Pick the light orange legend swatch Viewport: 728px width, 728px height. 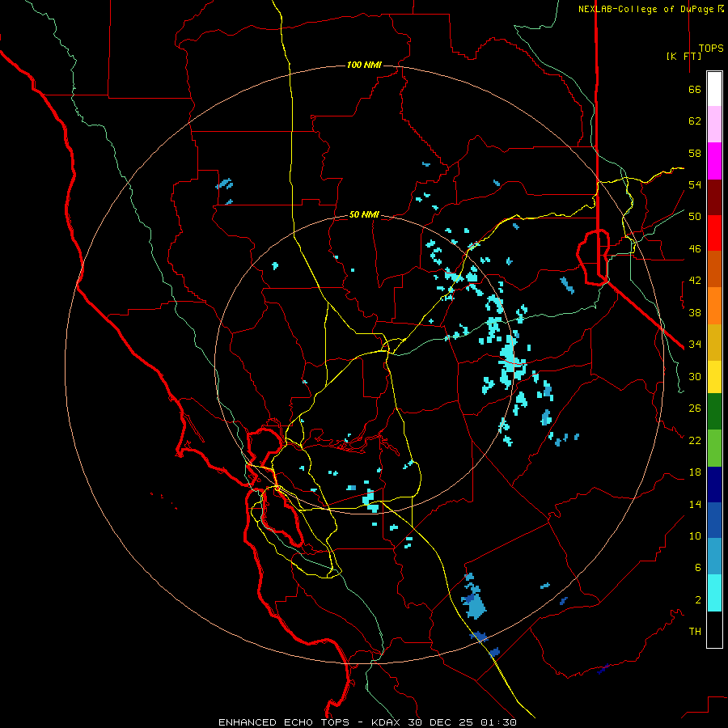coord(714,305)
